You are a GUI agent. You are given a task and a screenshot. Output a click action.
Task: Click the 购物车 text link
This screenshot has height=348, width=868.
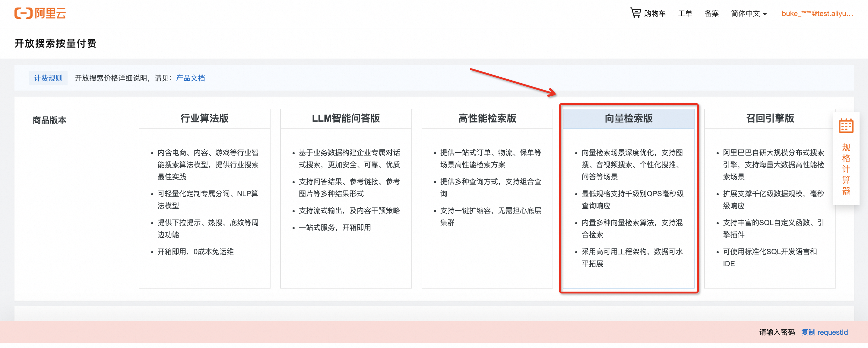[655, 14]
